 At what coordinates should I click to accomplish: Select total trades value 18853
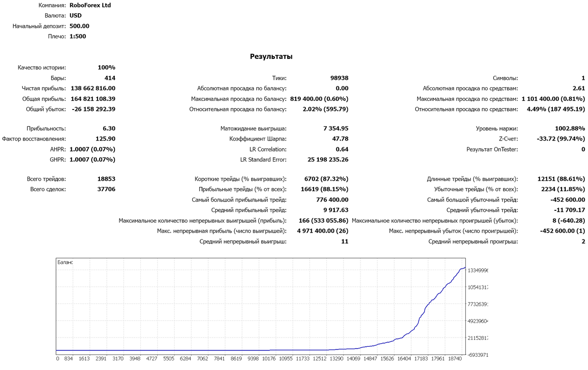pos(106,179)
